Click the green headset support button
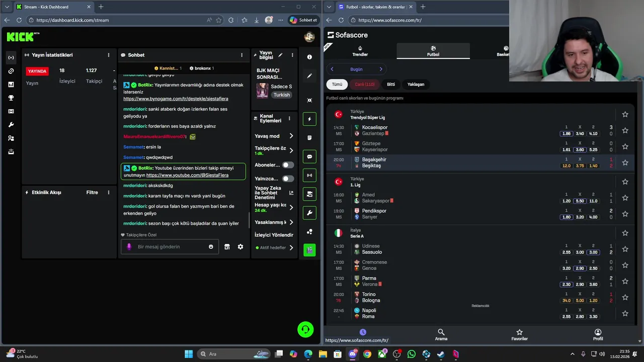Viewport: 644px width, 362px height. 305,329
